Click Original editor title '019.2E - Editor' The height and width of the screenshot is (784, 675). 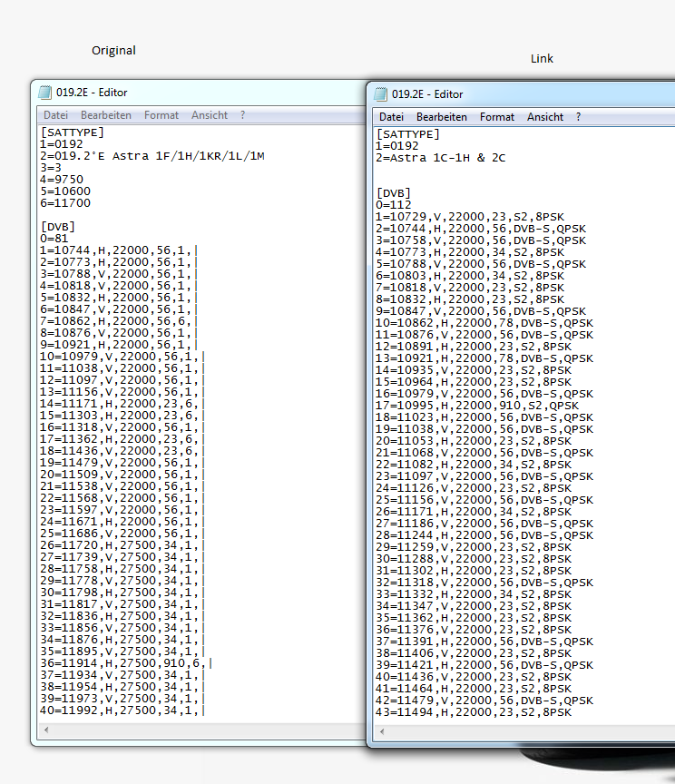tap(92, 93)
